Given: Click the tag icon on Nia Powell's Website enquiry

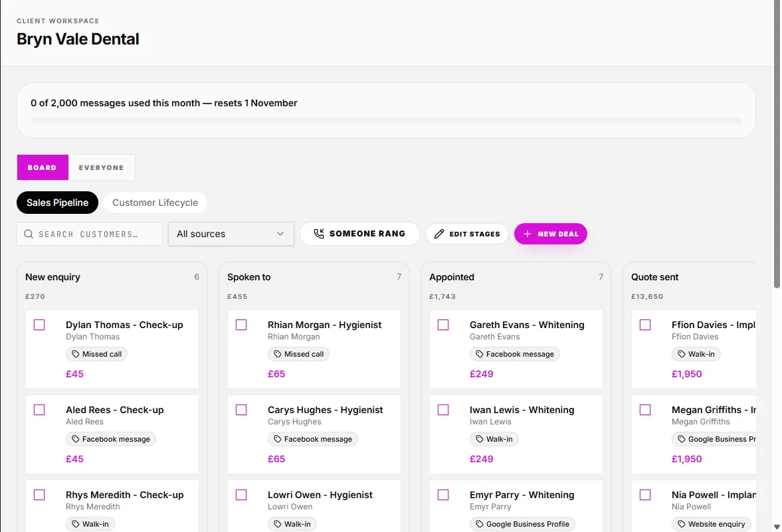Looking at the screenshot, I should (x=681, y=524).
